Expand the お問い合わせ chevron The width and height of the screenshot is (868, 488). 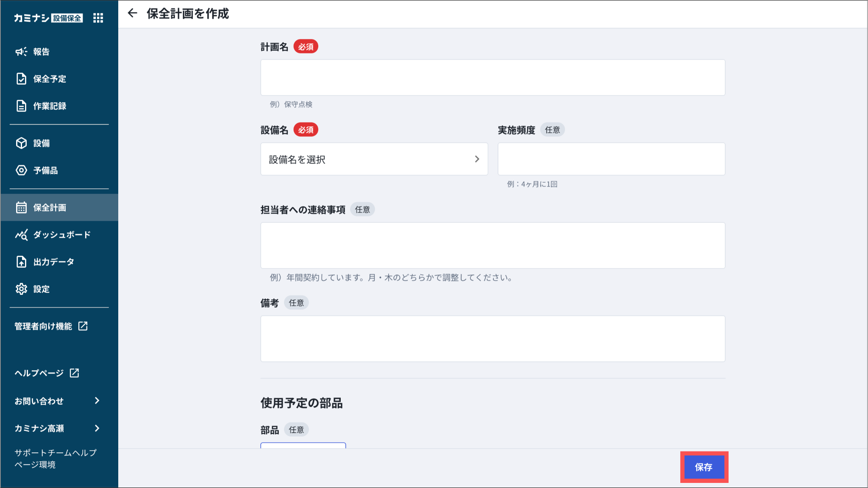[97, 401]
